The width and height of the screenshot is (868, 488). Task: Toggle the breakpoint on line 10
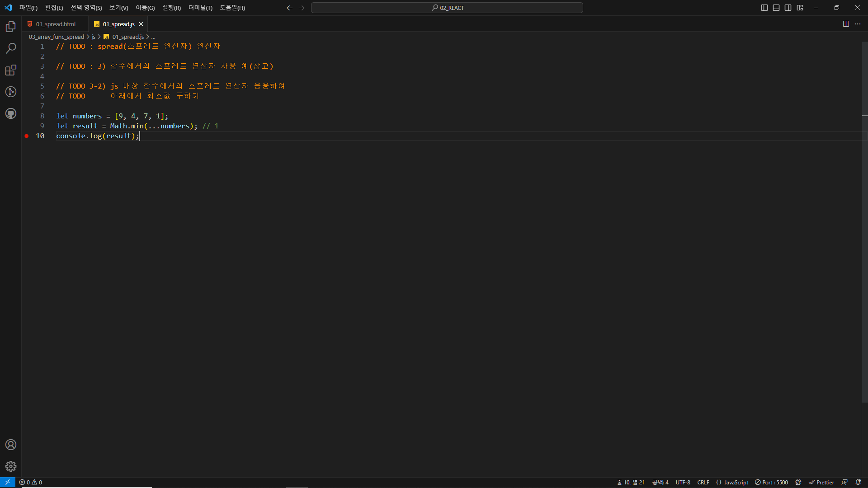click(27, 136)
